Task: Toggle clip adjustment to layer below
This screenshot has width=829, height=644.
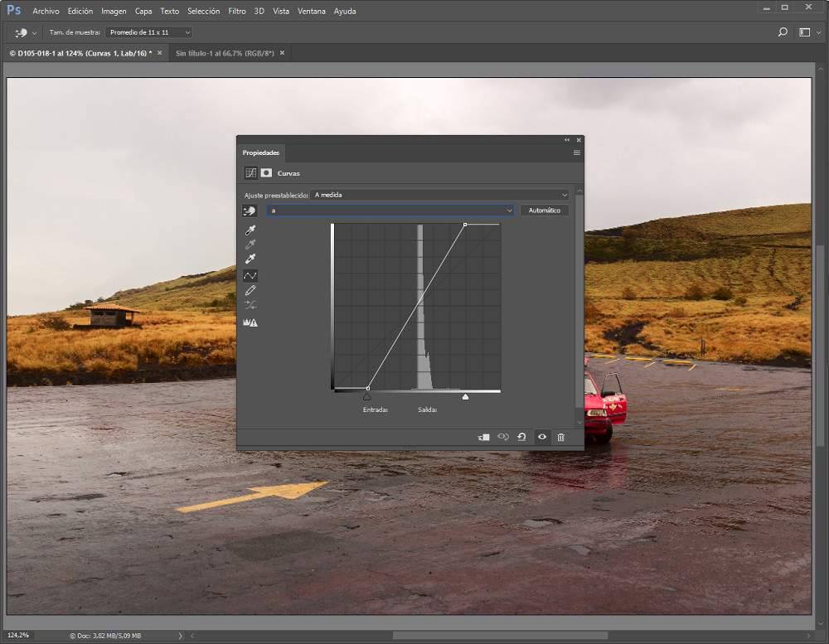Action: coord(484,437)
